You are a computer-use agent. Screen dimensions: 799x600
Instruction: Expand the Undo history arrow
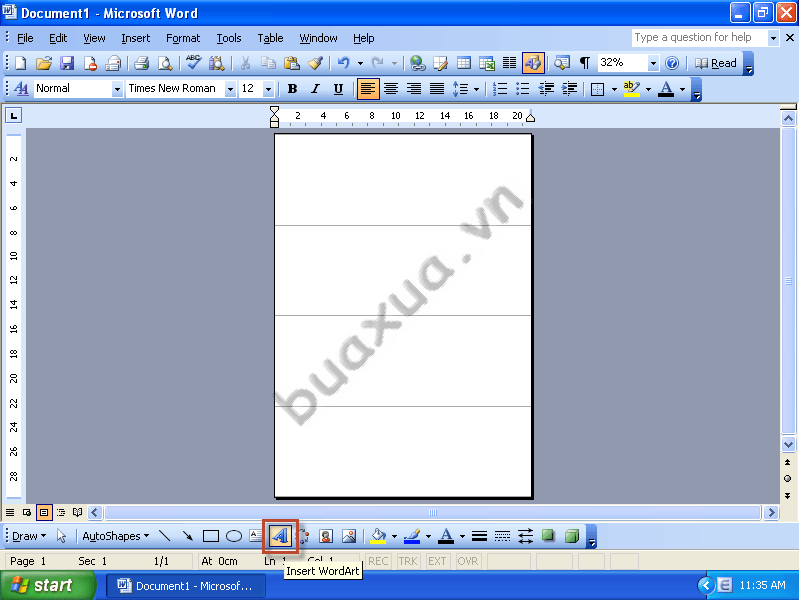point(360,63)
